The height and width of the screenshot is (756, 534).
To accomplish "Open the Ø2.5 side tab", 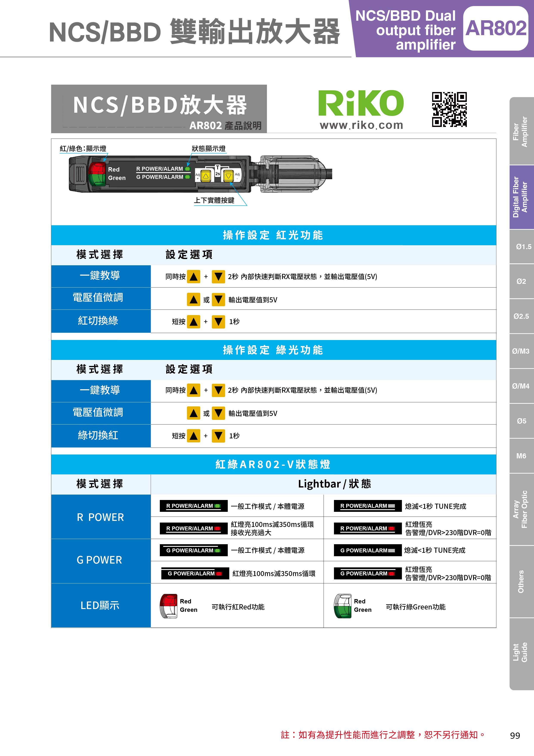I will pos(522,316).
